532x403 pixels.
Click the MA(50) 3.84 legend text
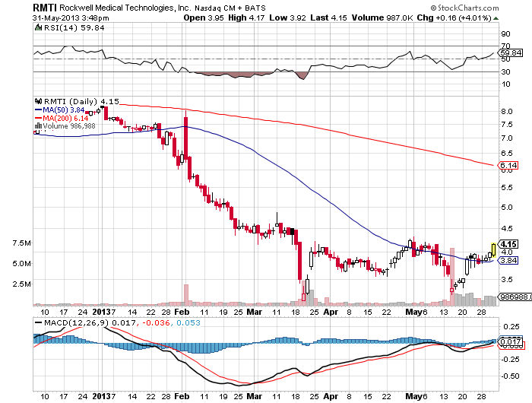(64, 110)
